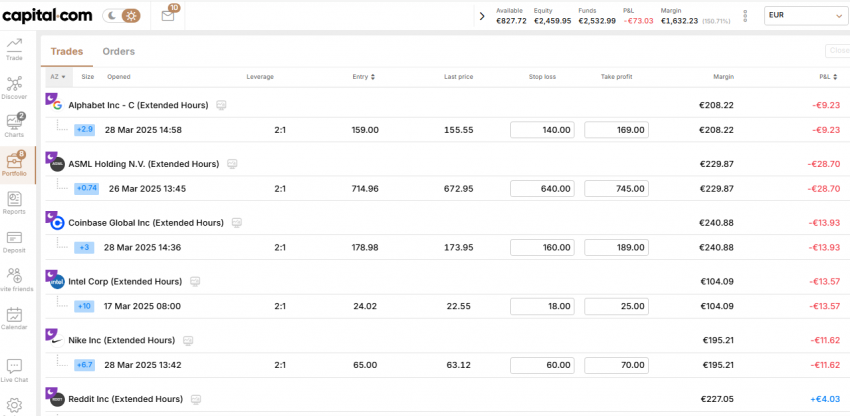
Task: Sort trades by Entry column
Action: tap(363, 77)
